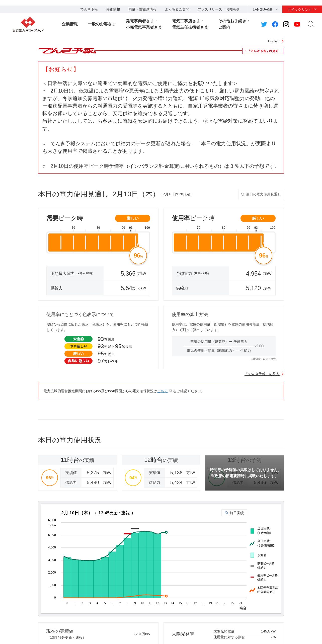The height and width of the screenshot is (644, 322).
Task: Click the 東京電力パワーグリッド logo
Action: coord(28,25)
